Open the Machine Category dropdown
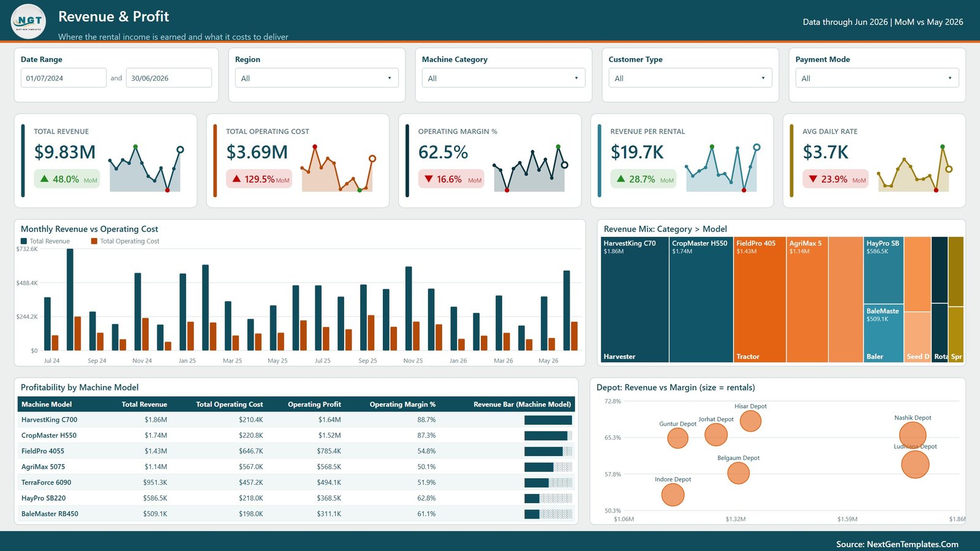Image resolution: width=980 pixels, height=551 pixels. pyautogui.click(x=503, y=78)
